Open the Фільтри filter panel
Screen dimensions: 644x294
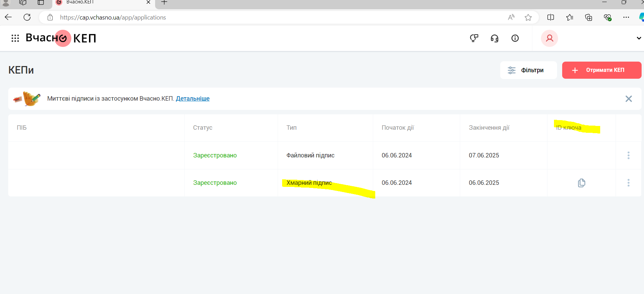point(528,70)
